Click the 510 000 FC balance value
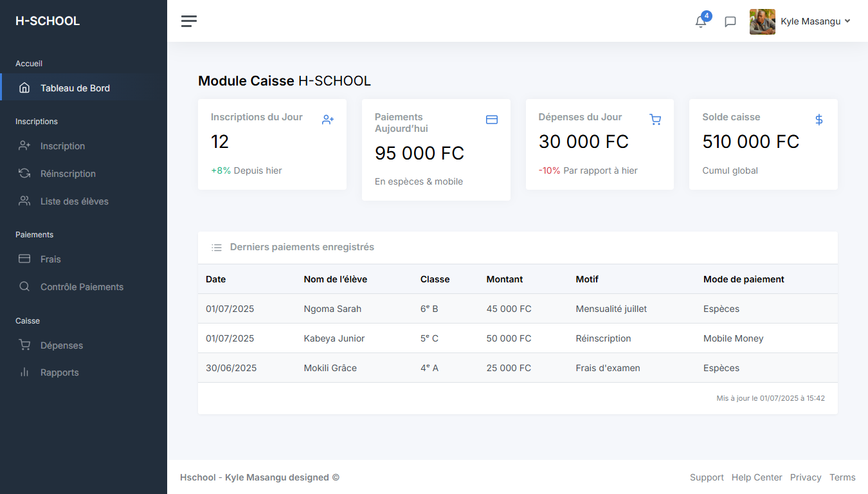The image size is (868, 494). tap(751, 142)
